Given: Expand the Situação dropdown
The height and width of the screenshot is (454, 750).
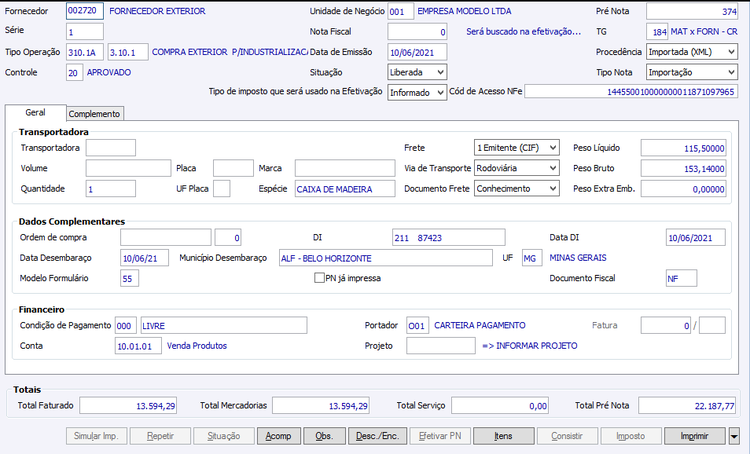Looking at the screenshot, I should pyautogui.click(x=441, y=72).
